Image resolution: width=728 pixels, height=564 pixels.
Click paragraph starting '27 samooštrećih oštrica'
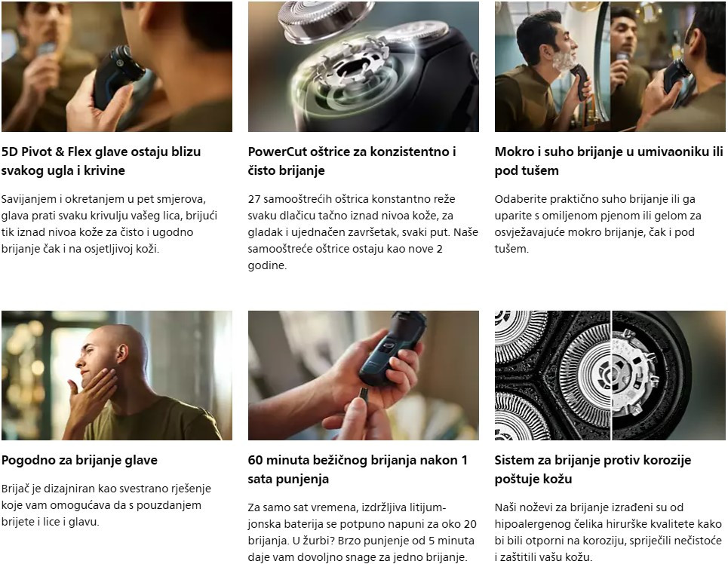363,232
